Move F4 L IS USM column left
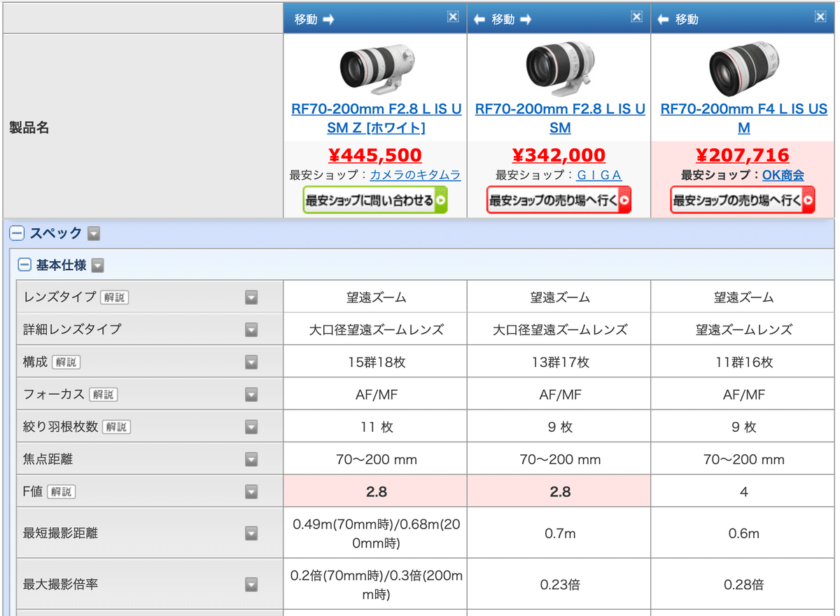The width and height of the screenshot is (840, 616). [663, 20]
